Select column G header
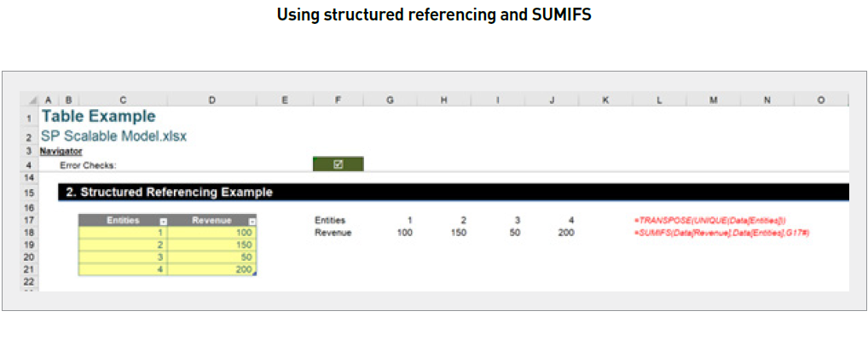The image size is (868, 340). [x=391, y=100]
